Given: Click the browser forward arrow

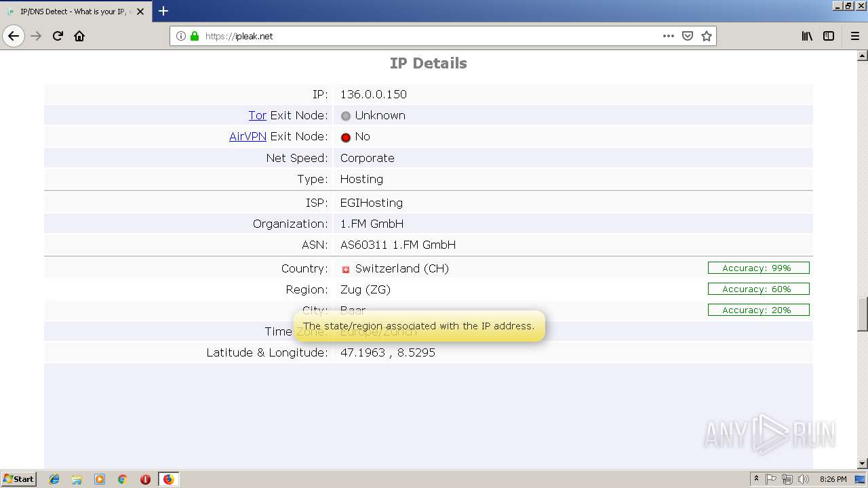Looking at the screenshot, I should coord(36,36).
